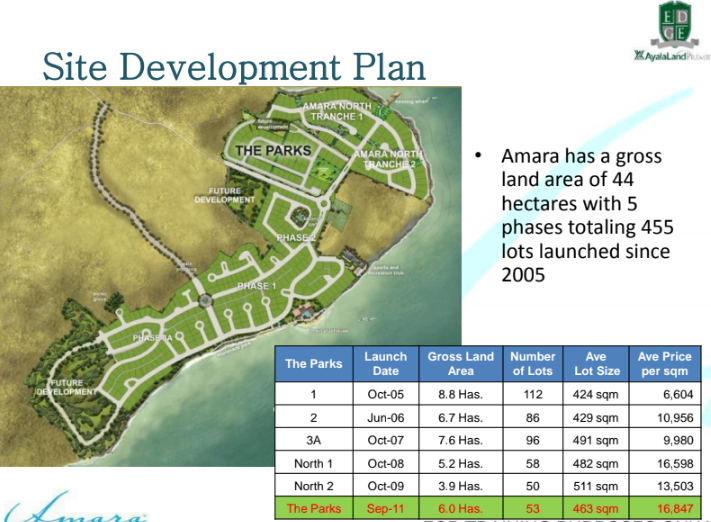Click the EDGE shield logo
The width and height of the screenshot is (711, 522).
pyautogui.click(x=675, y=24)
